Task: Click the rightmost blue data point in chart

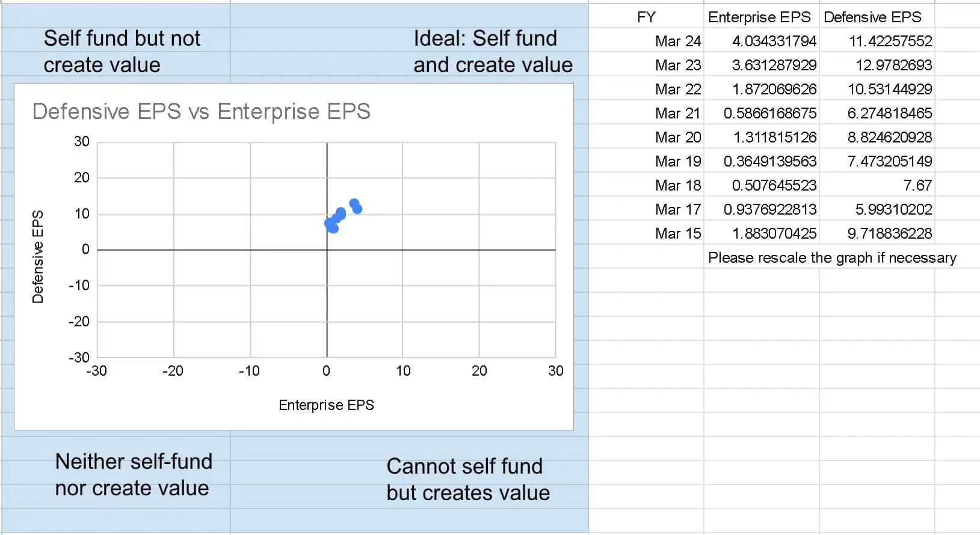Action: click(357, 209)
